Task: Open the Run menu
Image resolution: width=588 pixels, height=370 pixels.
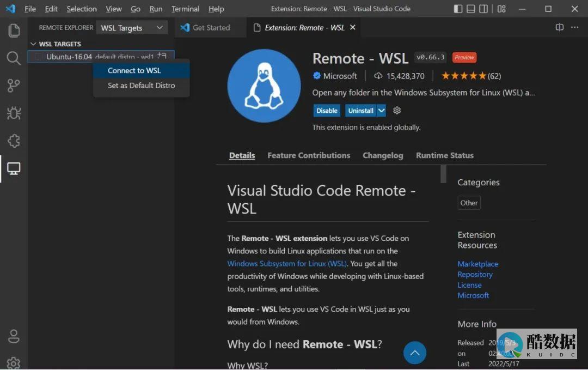Action: [156, 9]
